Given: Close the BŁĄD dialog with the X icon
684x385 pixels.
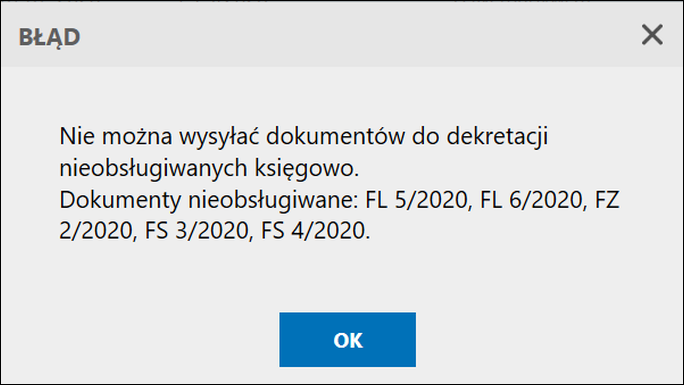Looking at the screenshot, I should point(652,34).
